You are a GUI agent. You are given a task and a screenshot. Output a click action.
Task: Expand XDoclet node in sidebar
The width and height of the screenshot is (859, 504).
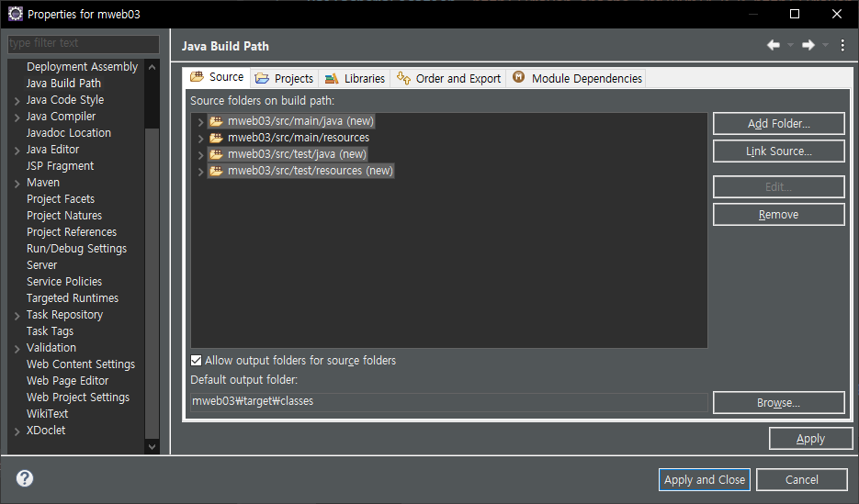point(17,431)
